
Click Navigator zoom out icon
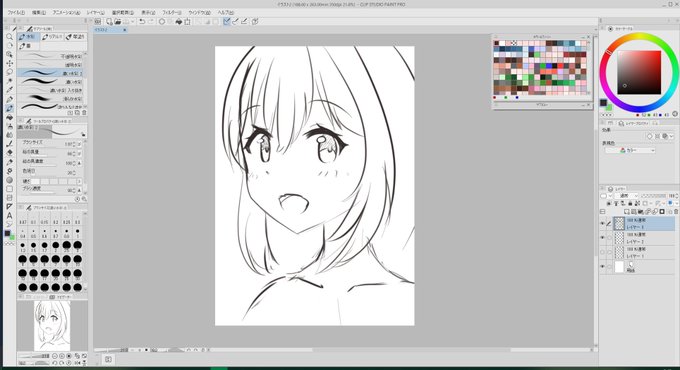(x=55, y=356)
